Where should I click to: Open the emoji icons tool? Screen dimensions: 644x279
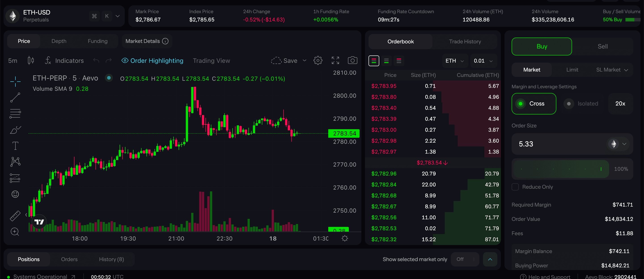[x=15, y=194]
